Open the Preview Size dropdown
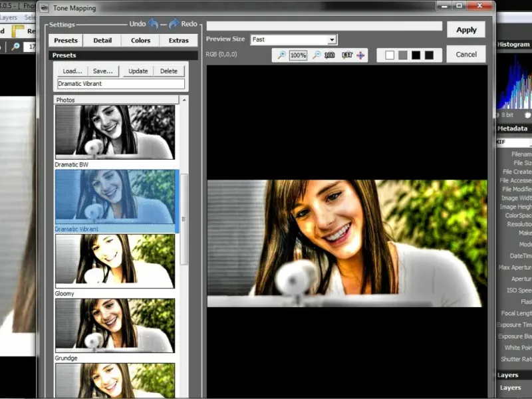This screenshot has width=532, height=399. tap(331, 40)
